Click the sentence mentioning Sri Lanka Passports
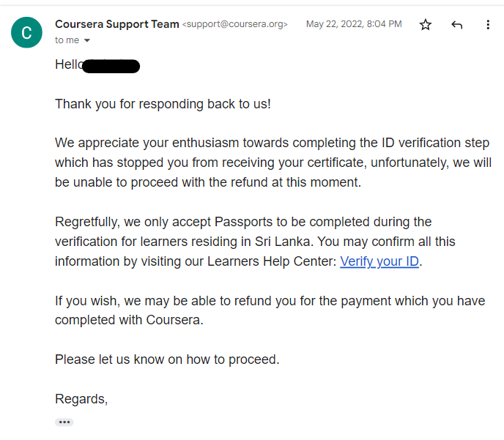The height and width of the screenshot is (440, 504). 255,231
